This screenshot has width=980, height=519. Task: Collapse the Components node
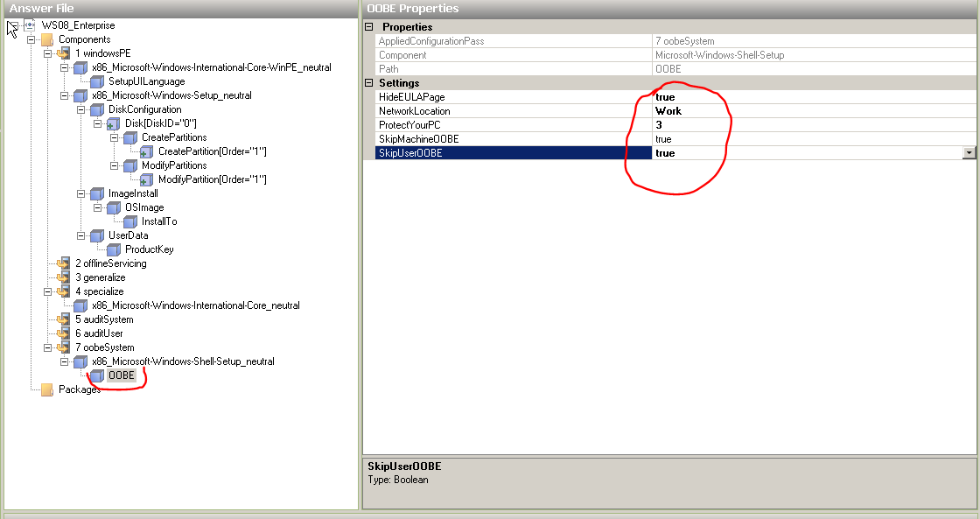[x=31, y=39]
